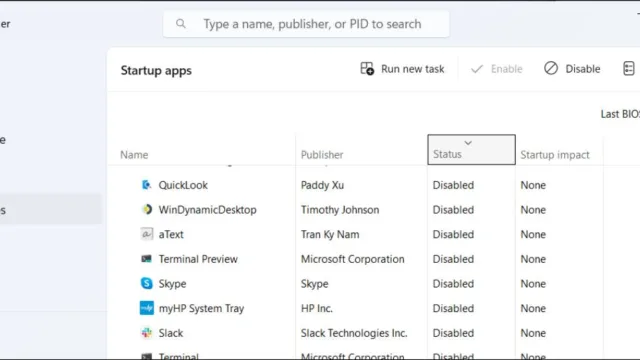Click Disabled status for Skype
Screen dimensions: 640x360
[x=453, y=284]
